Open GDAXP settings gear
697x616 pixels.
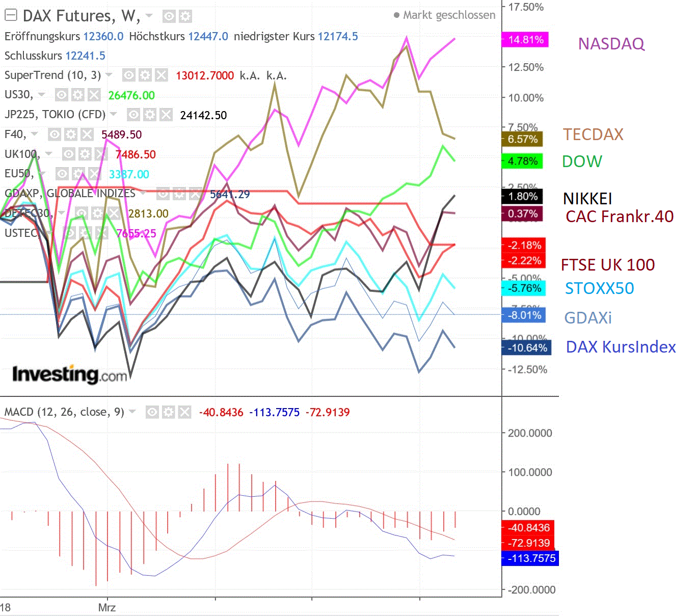coord(179,194)
